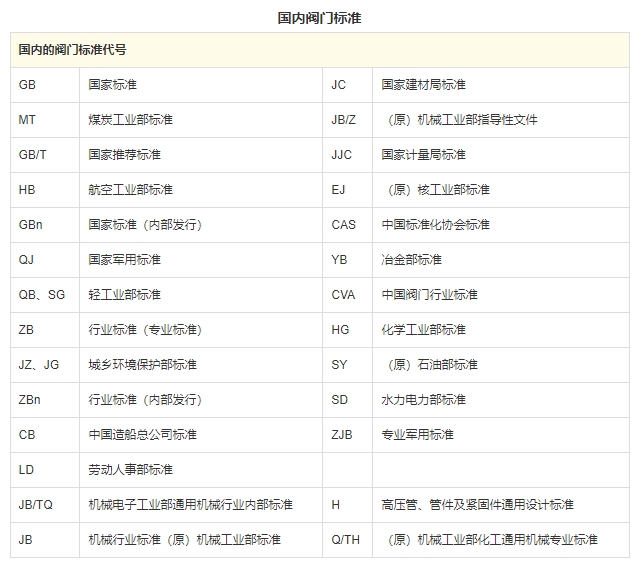Select （原）机械工业部指导性文件 cell
This screenshot has height=574, width=643.
[x=501, y=120]
